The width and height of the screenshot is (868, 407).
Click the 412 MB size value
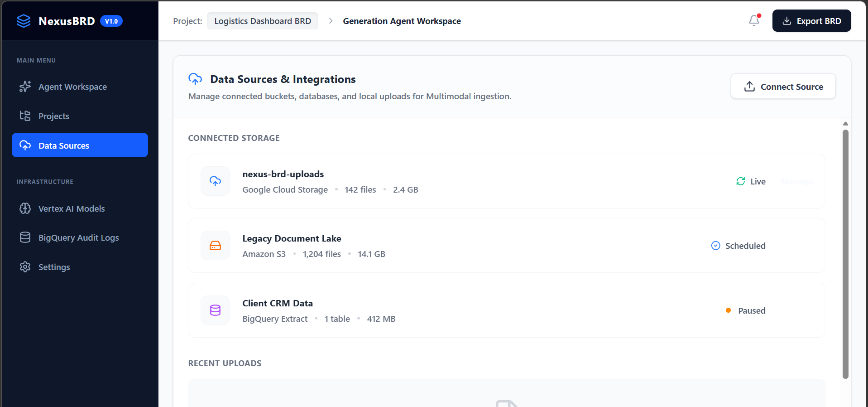click(x=381, y=319)
